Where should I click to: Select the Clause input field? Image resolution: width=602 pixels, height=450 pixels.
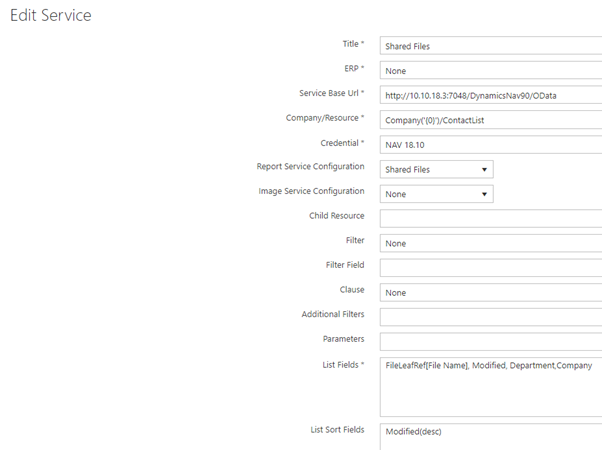[x=490, y=292]
